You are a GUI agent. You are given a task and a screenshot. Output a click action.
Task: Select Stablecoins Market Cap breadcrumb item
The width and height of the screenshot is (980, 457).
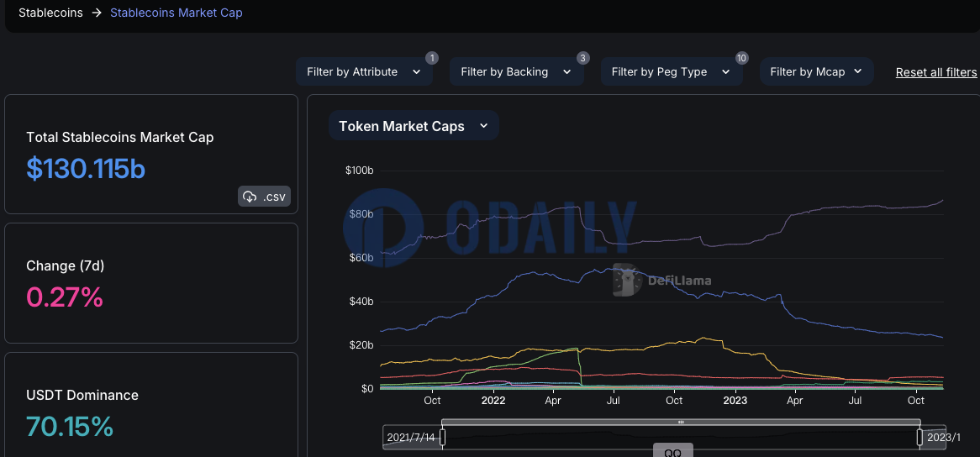(x=177, y=13)
